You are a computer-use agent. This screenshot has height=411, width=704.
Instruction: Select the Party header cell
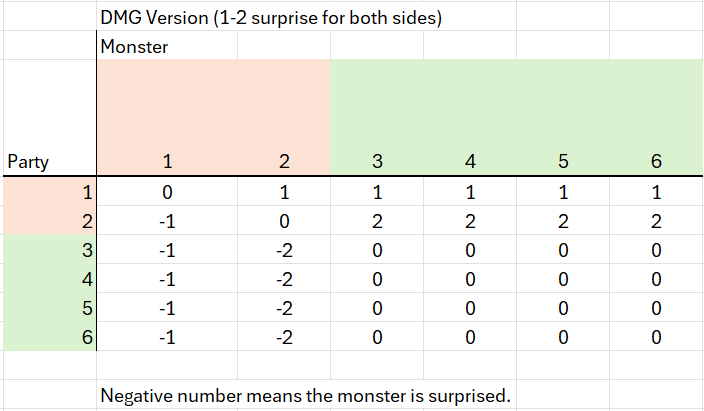pyautogui.click(x=29, y=161)
